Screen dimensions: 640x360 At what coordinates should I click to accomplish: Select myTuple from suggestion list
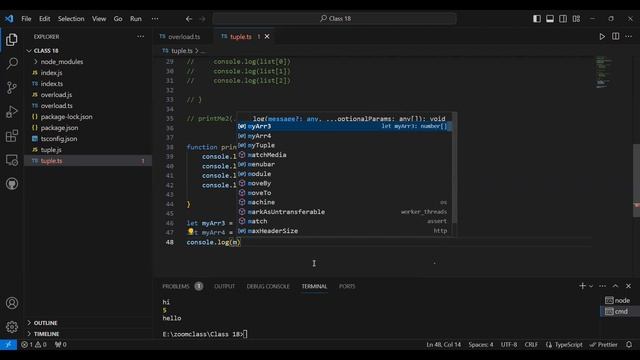tap(345, 145)
